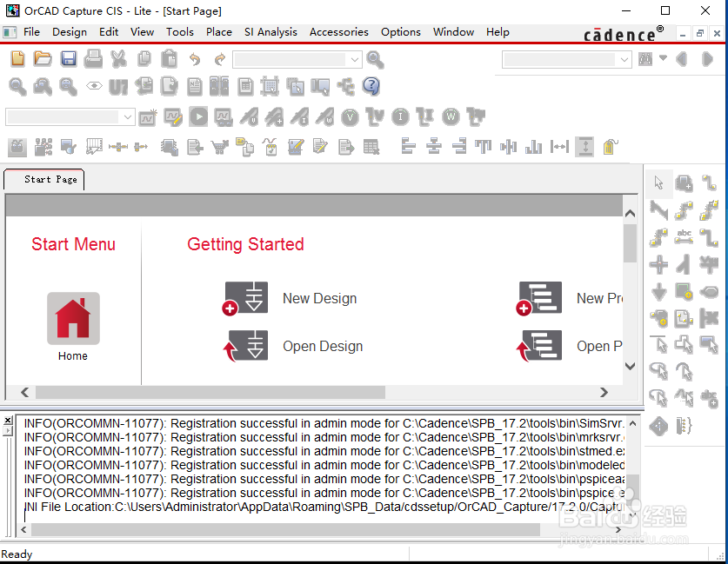Click the New document toolbar icon
728x564 pixels.
17,59
